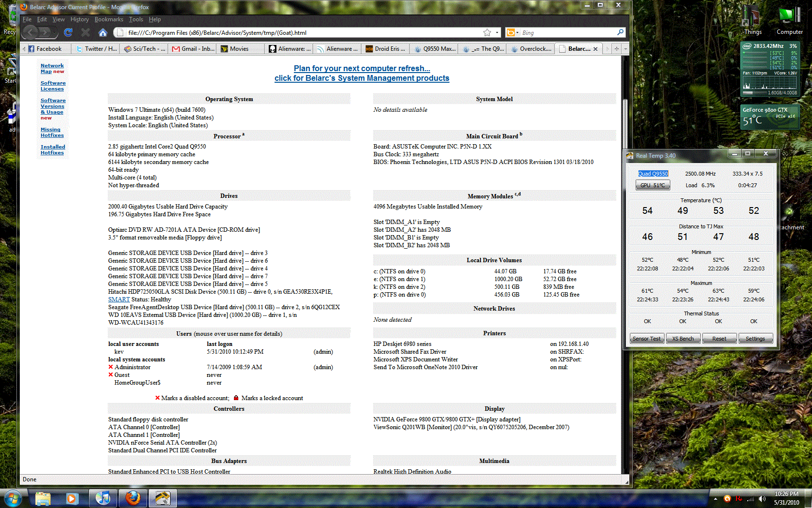Open Real Temp from the taskbar
The height and width of the screenshot is (508, 812).
tap(162, 498)
